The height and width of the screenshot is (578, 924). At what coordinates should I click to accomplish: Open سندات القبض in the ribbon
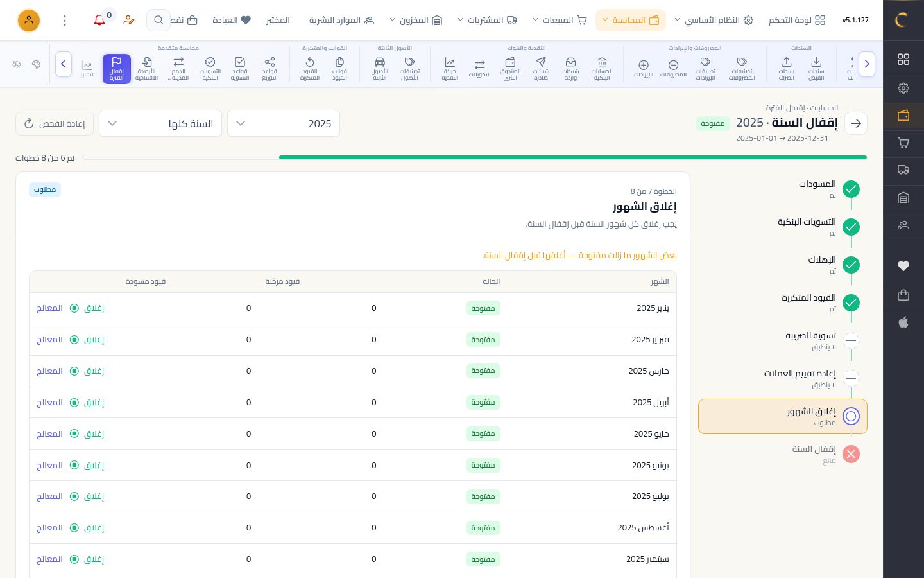(x=816, y=69)
